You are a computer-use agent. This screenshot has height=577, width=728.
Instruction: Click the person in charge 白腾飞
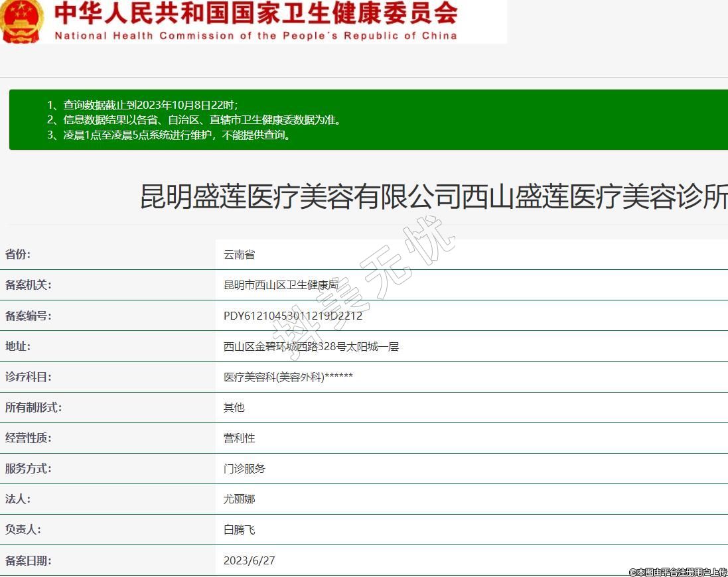239,530
